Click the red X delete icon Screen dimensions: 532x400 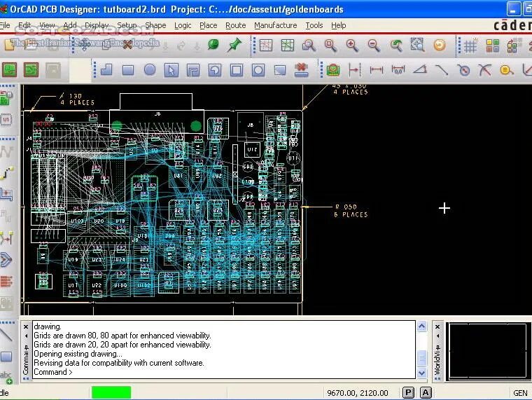click(127, 45)
